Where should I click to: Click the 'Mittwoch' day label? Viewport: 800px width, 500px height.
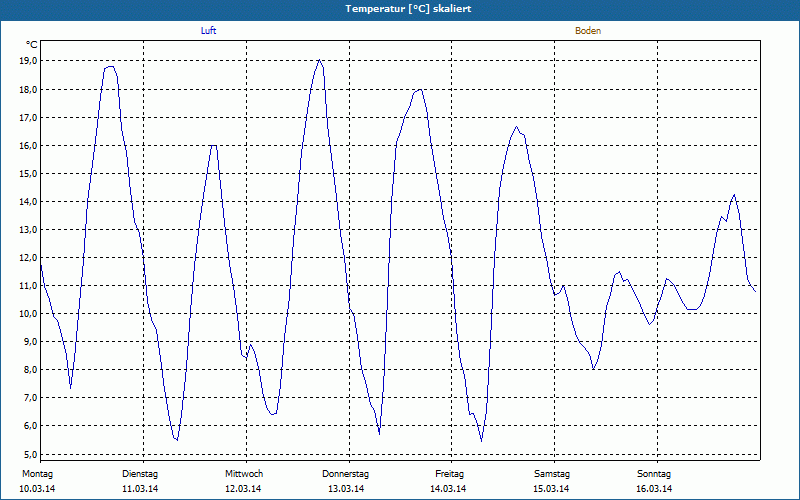pos(244,474)
